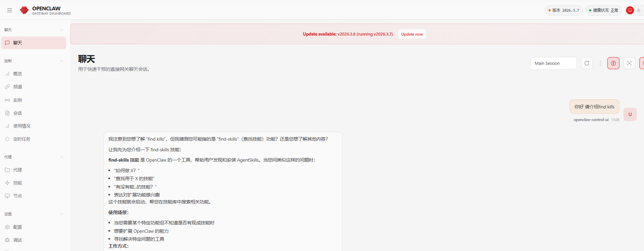
Task: Navigate to 会话 sessions
Action: click(x=34, y=113)
